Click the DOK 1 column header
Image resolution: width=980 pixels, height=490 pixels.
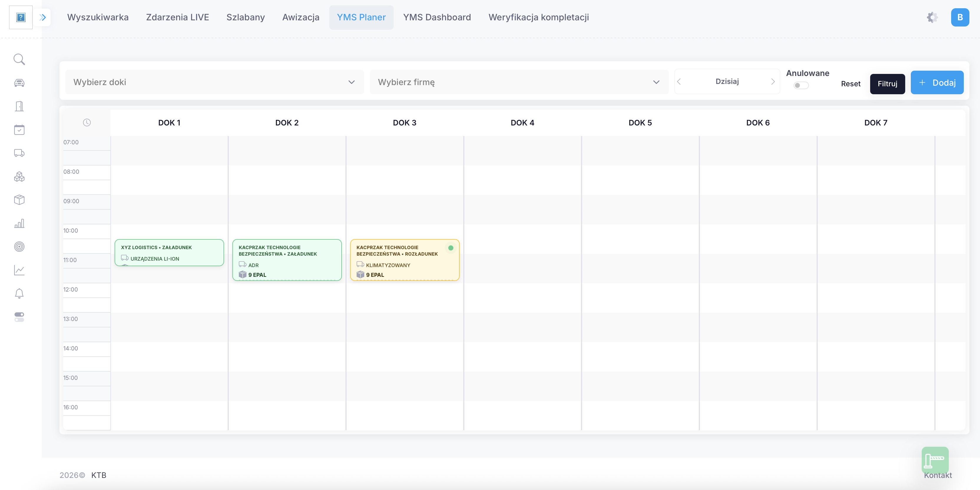pyautogui.click(x=169, y=122)
